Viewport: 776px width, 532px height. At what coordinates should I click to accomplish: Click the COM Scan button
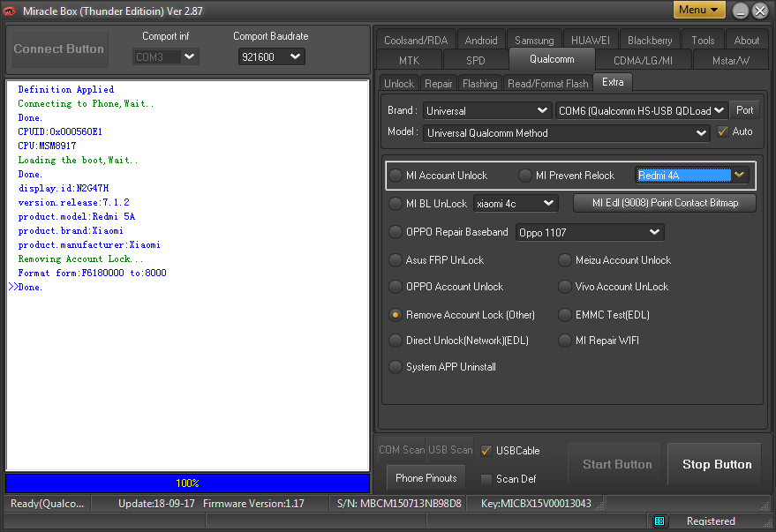click(402, 450)
